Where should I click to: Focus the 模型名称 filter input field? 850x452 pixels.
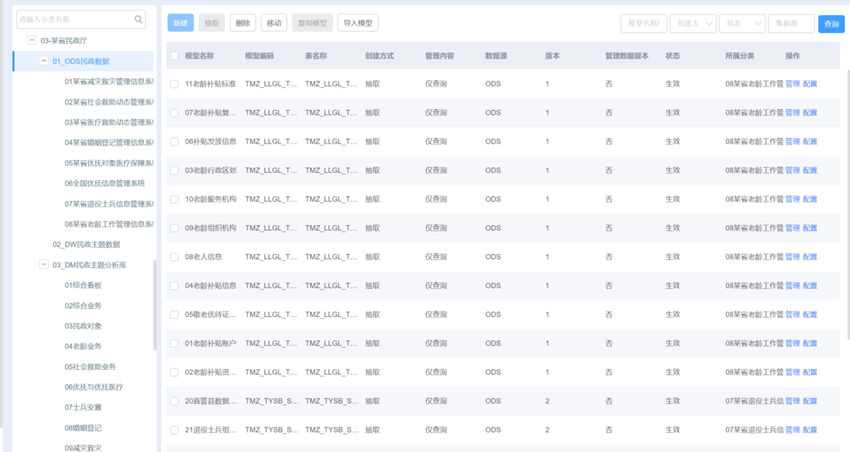tap(643, 23)
